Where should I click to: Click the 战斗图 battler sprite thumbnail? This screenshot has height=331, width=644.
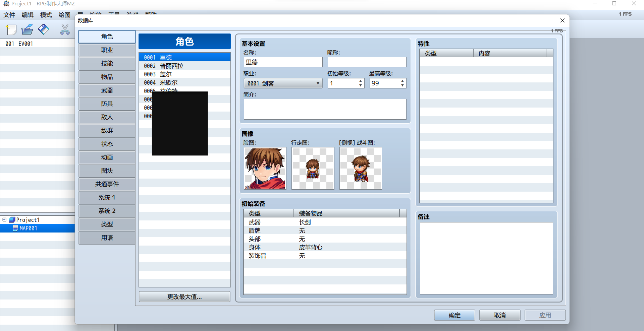361,169
